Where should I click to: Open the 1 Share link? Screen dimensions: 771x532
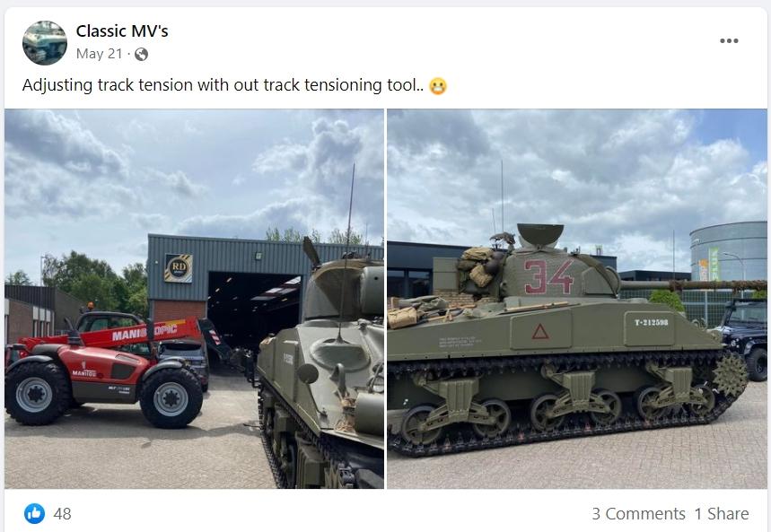coord(722,514)
